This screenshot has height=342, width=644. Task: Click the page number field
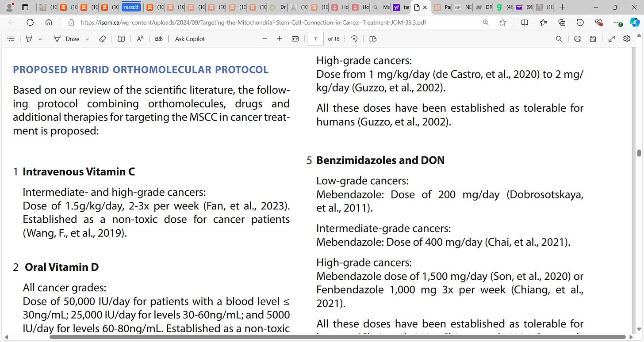[x=315, y=39]
